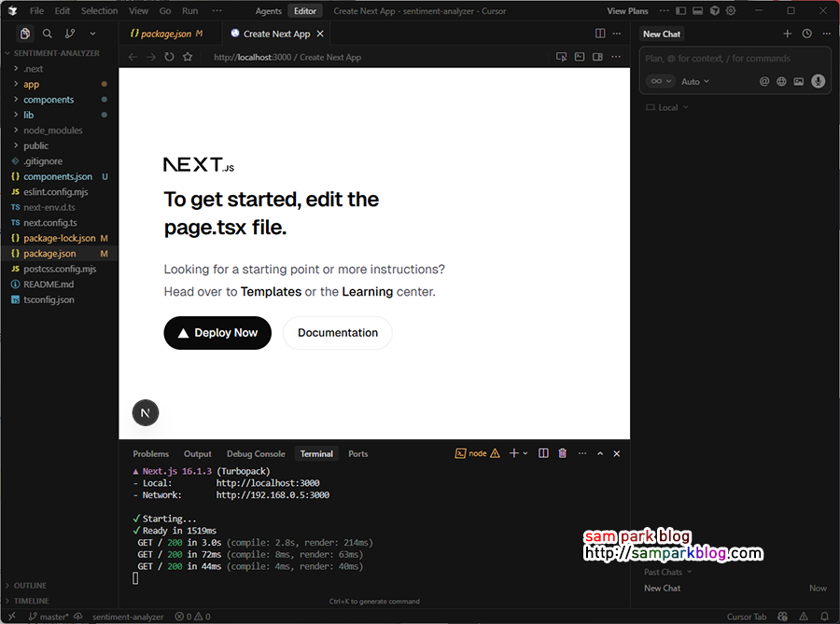Open the Explorer view icon in sidebar
The height and width of the screenshot is (624, 840).
24,34
